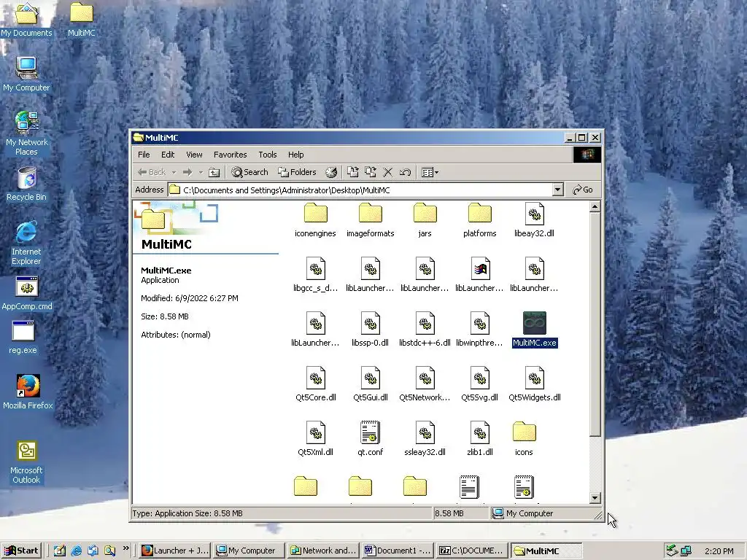The width and height of the screenshot is (747, 560).
Task: Open the Forward history dropdown arrow
Action: (x=201, y=172)
